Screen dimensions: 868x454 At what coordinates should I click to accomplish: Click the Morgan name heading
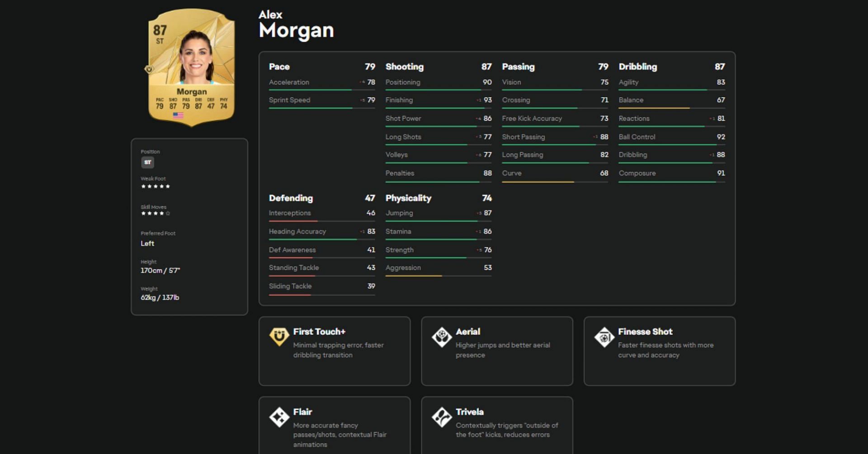[296, 30]
